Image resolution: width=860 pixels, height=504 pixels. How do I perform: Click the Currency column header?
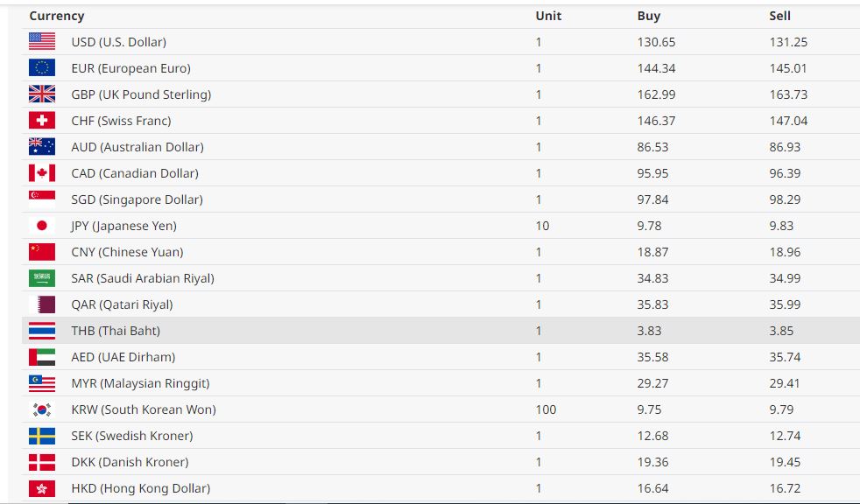click(57, 16)
